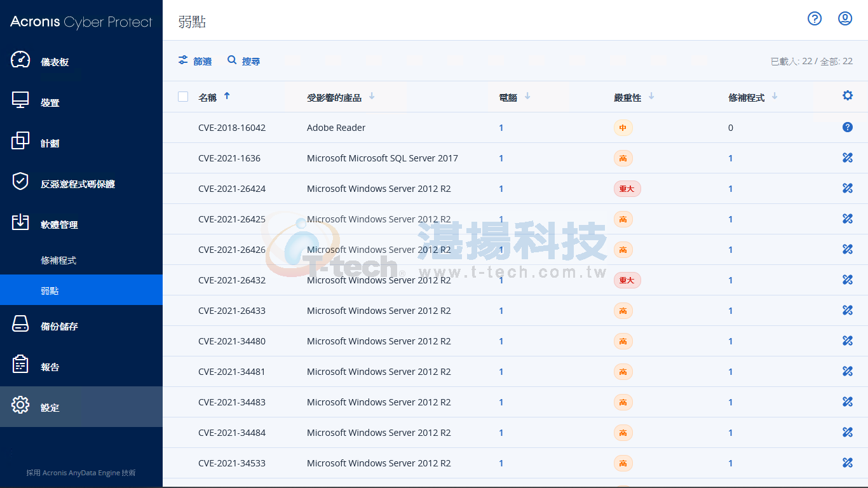868x488 pixels.
Task: Click the patch icon for CVE-2021-34481 row
Action: click(848, 372)
